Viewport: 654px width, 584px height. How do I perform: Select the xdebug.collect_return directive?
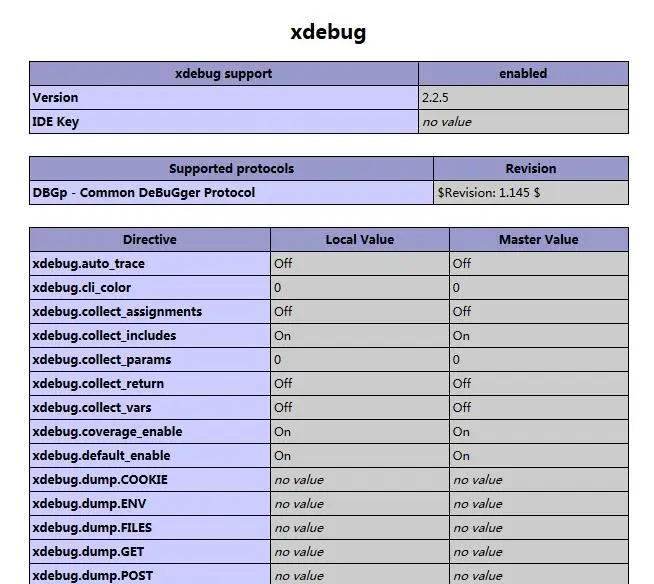(150, 384)
